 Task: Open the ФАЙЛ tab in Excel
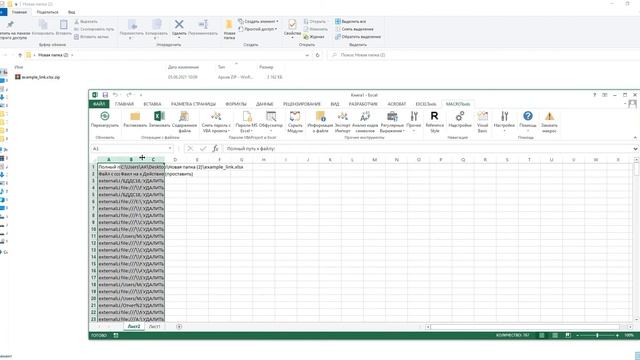(x=98, y=104)
